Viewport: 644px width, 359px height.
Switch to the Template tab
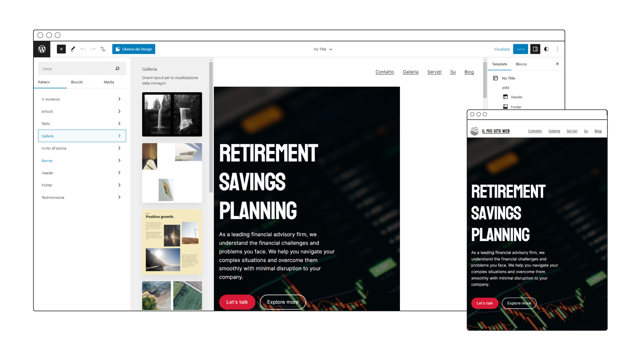[500, 64]
